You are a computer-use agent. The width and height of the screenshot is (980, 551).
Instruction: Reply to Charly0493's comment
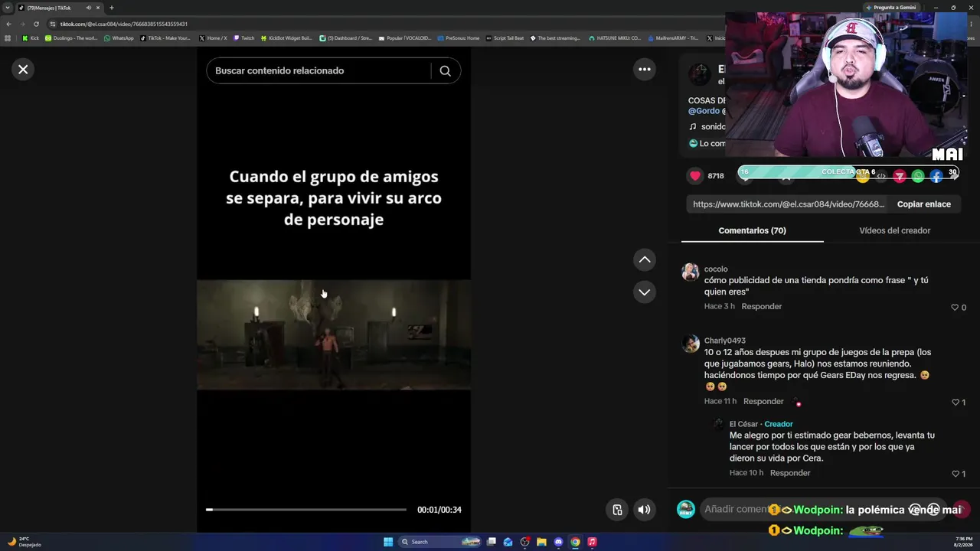763,402
